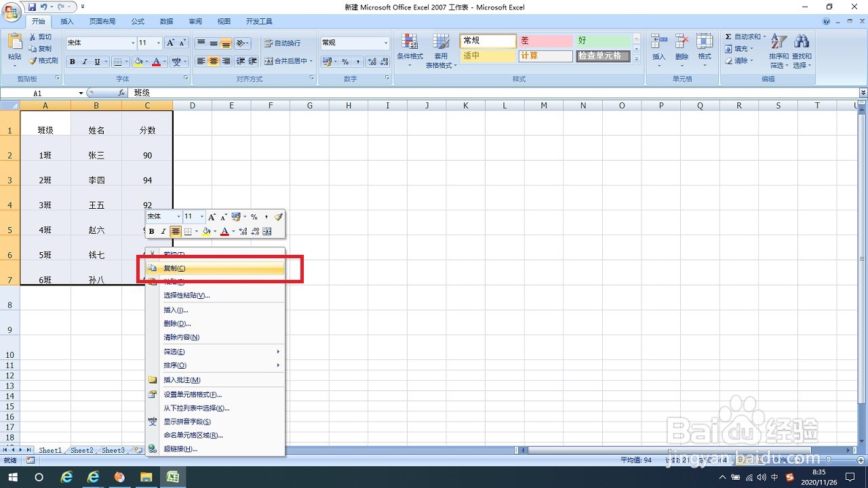Click the ribbon font color A button
This screenshot has width=868, height=488.
157,62
